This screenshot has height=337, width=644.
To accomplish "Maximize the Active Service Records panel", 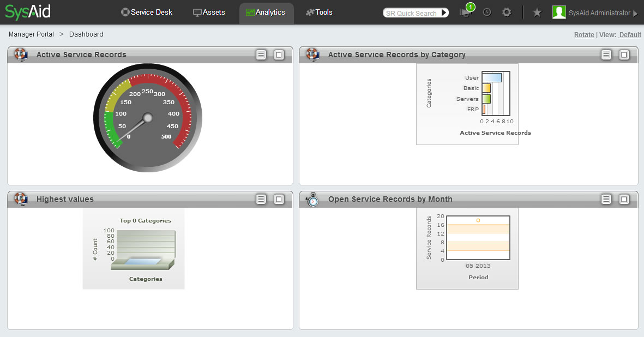I will pyautogui.click(x=279, y=55).
